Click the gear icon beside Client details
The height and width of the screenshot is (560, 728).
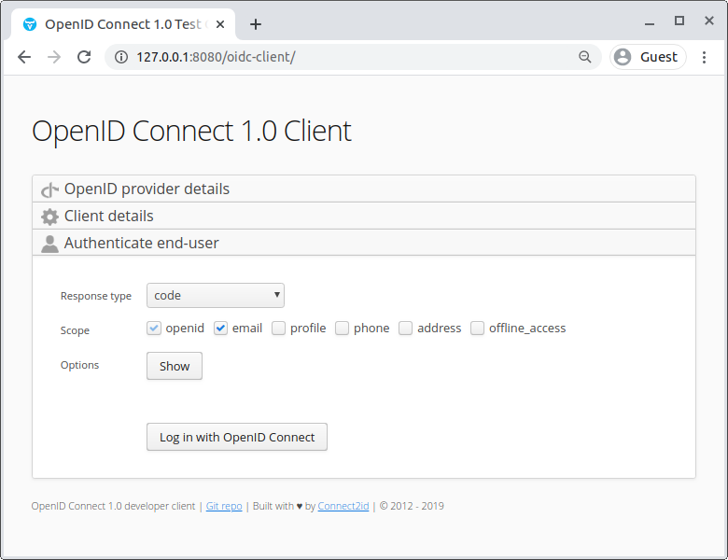(x=49, y=217)
